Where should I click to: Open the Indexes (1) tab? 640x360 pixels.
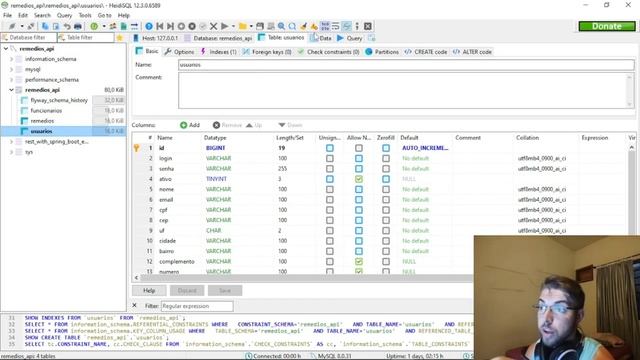pyautogui.click(x=218, y=52)
